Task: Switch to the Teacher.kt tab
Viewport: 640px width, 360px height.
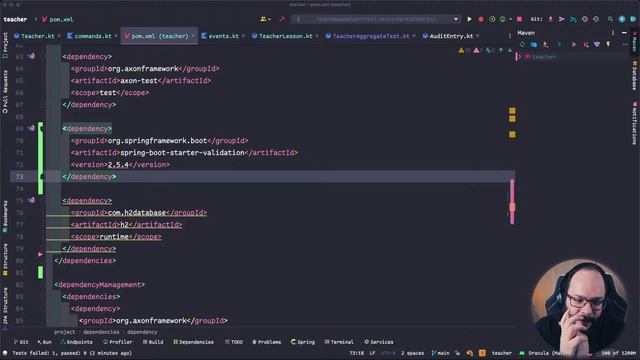Action: tap(37, 36)
